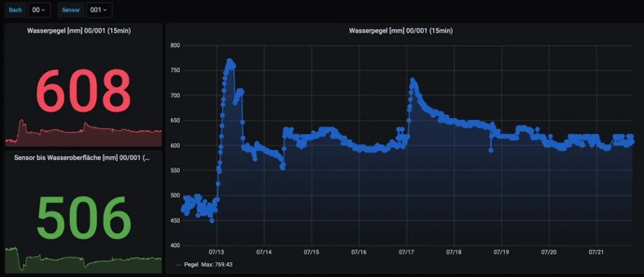644x277 pixels.
Task: Click the blue Pegel legend color line
Action: pyautogui.click(x=178, y=265)
